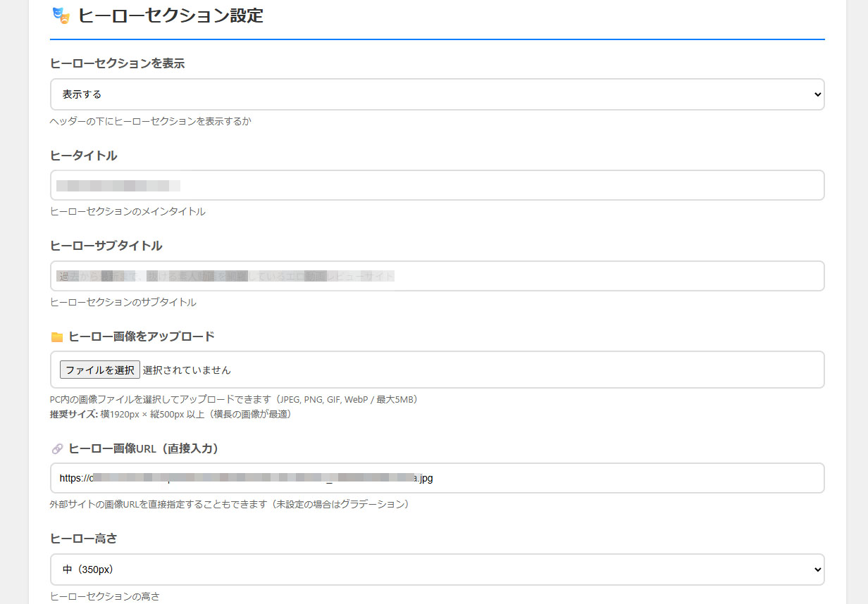The image size is (868, 604).
Task: Click the ヒーローセクションを表示 field label
Action: click(x=117, y=63)
